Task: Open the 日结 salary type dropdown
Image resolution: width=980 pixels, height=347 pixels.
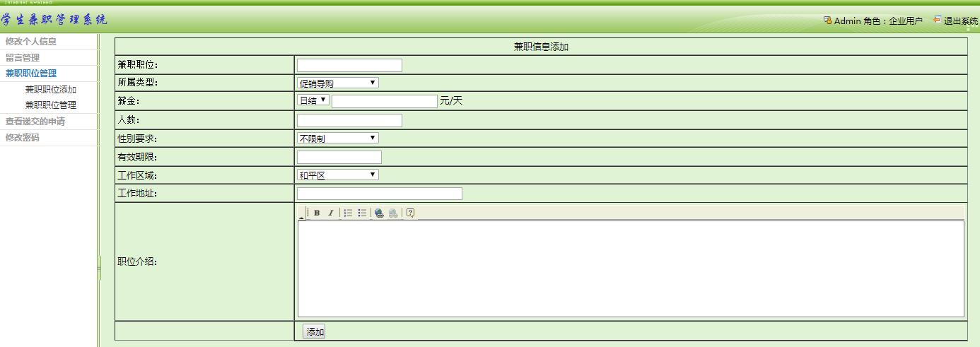Action: (313, 100)
